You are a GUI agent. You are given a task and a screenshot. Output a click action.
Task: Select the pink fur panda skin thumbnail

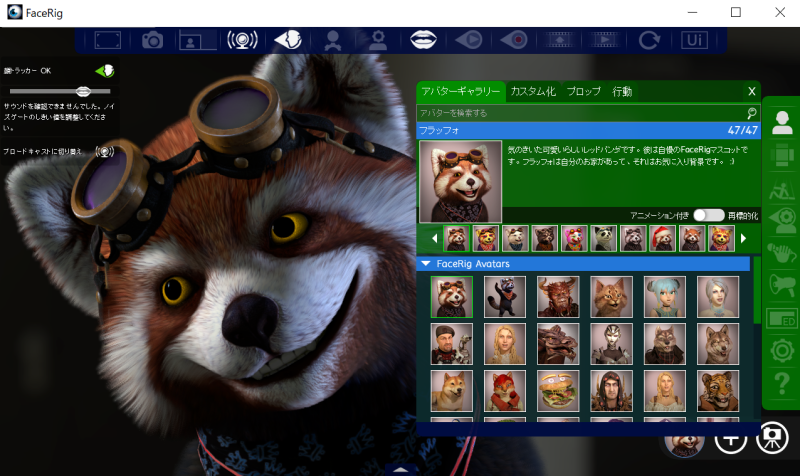tap(574, 238)
